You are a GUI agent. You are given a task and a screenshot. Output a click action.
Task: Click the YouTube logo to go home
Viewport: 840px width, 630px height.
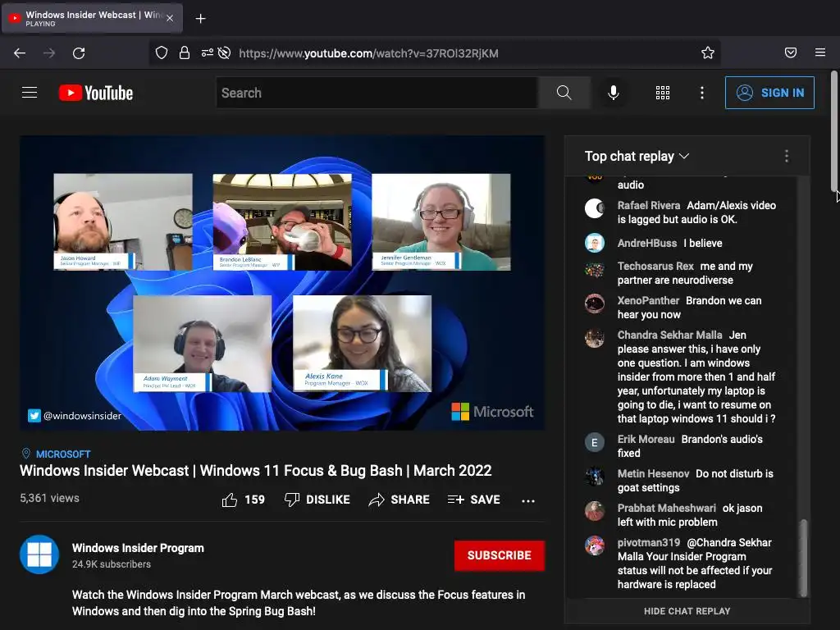96,93
